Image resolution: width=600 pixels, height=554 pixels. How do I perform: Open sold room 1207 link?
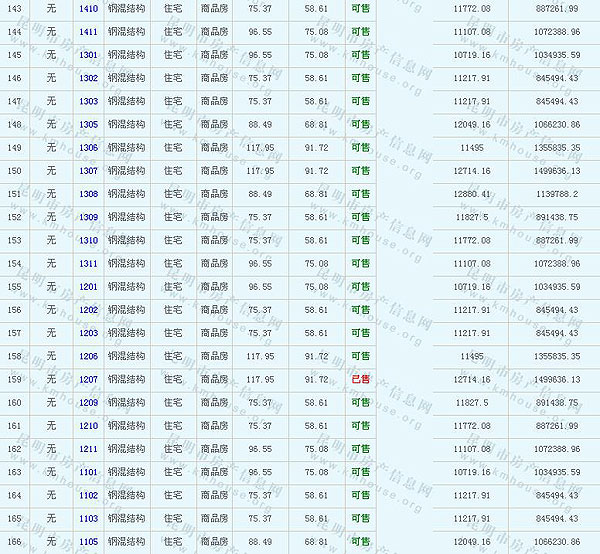(88, 379)
